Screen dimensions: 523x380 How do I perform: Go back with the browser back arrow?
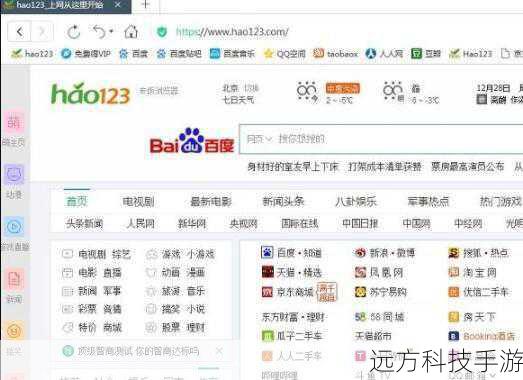click(x=20, y=32)
